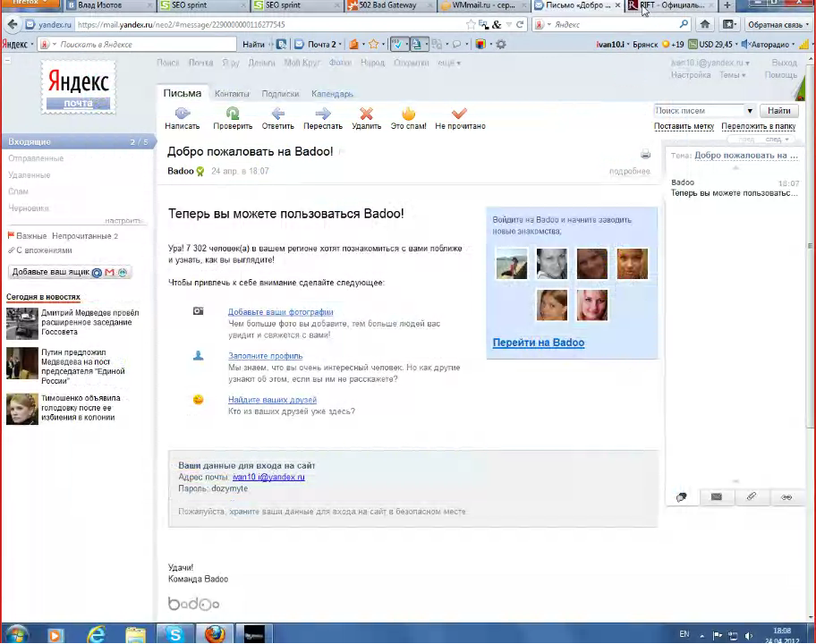Switch to the Влад Изотов browser tab
This screenshot has width=816, height=644.
(x=108, y=5)
